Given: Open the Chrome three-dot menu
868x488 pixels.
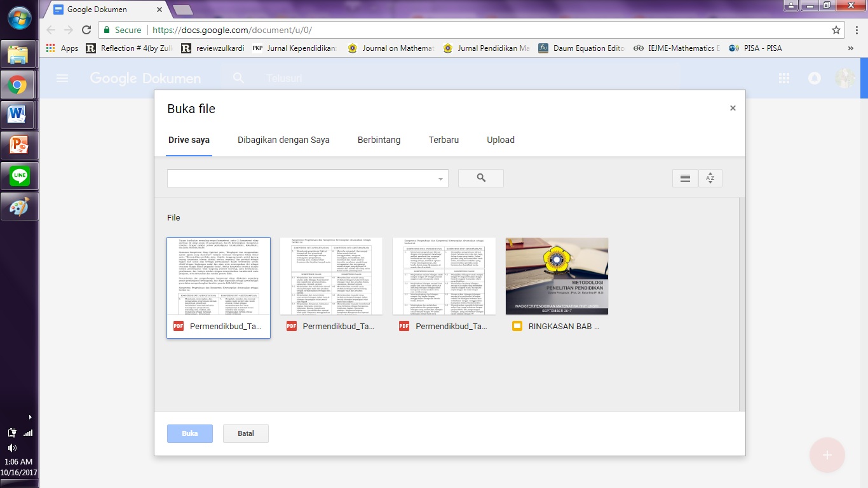Looking at the screenshot, I should pyautogui.click(x=856, y=29).
